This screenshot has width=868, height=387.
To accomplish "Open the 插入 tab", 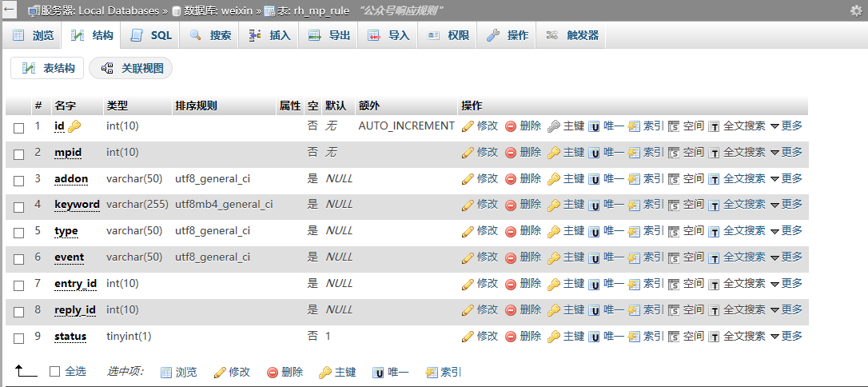I will [x=269, y=35].
